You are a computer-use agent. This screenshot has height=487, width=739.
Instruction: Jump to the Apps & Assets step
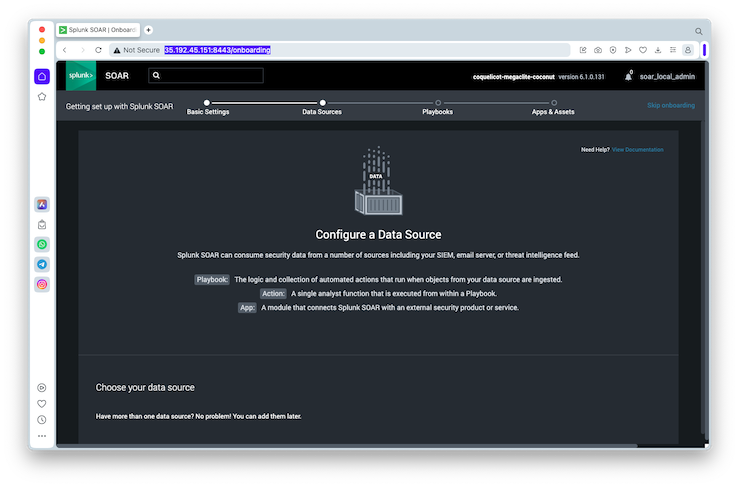(553, 107)
